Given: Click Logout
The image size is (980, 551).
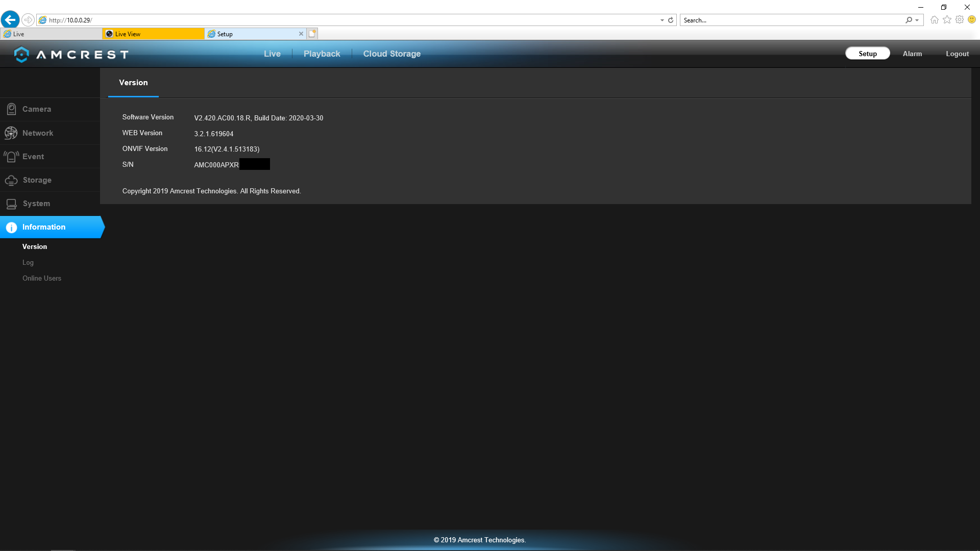Looking at the screenshot, I should point(957,54).
